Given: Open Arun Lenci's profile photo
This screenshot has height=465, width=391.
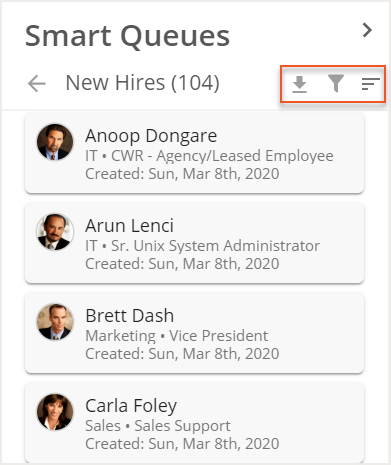Looking at the screenshot, I should [55, 232].
